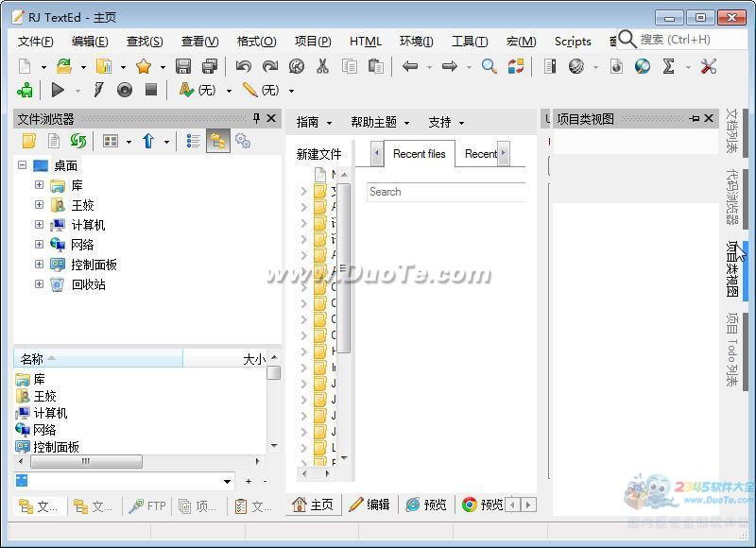The image size is (756, 548).
Task: Navigate back with the left arrow icon
Action: point(410,66)
